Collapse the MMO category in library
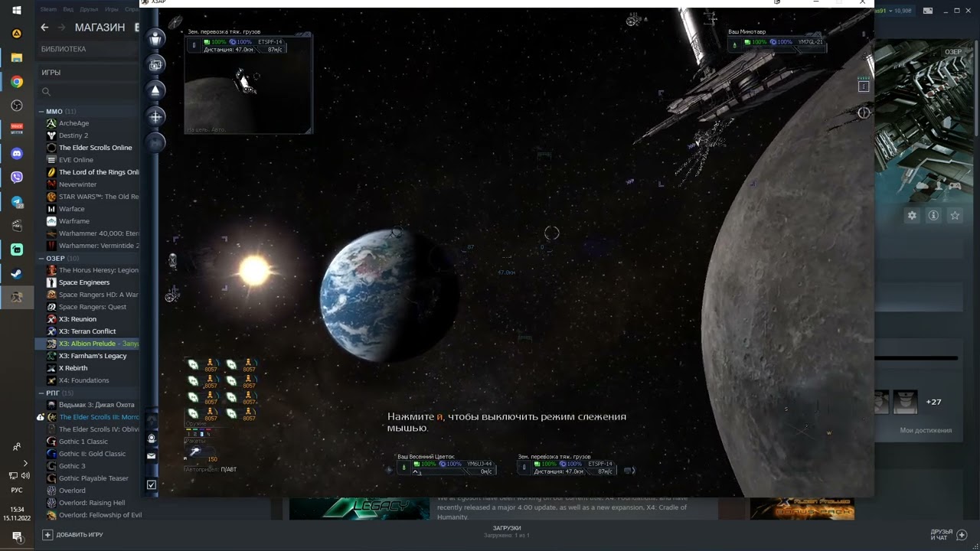This screenshot has width=980, height=551. [41, 111]
